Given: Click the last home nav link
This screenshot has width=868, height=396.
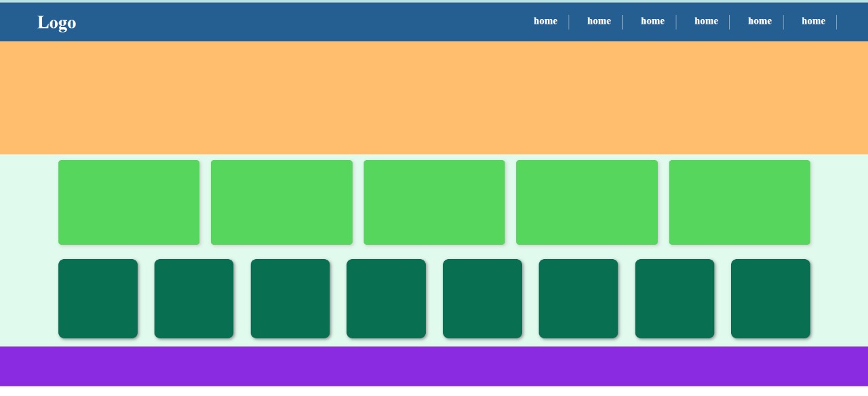Looking at the screenshot, I should coord(813,21).
